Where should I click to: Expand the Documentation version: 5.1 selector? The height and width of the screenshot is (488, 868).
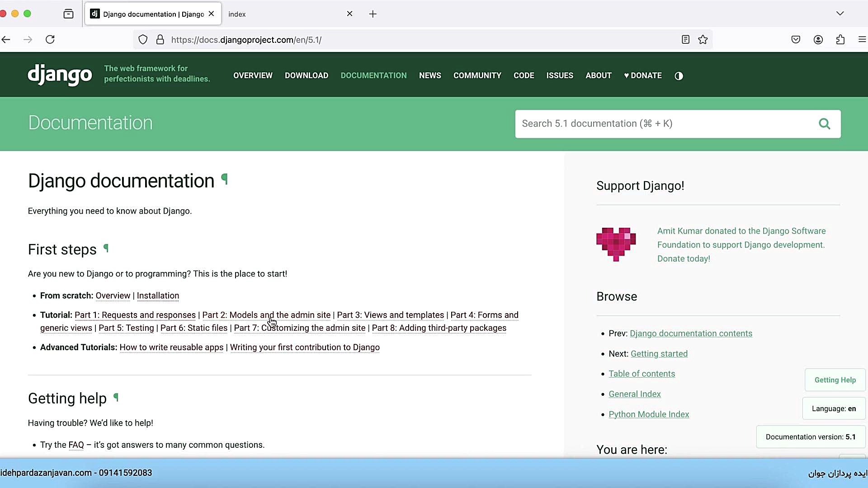click(x=811, y=437)
